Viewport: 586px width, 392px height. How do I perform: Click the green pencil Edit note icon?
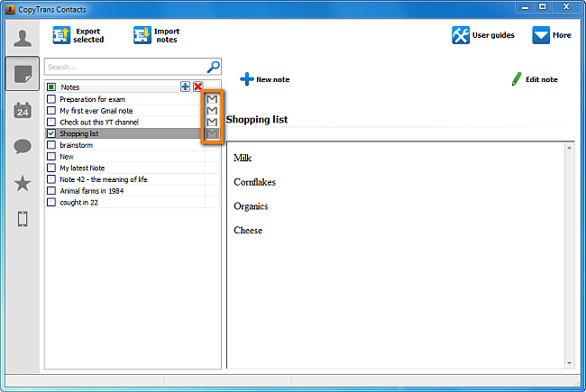517,78
